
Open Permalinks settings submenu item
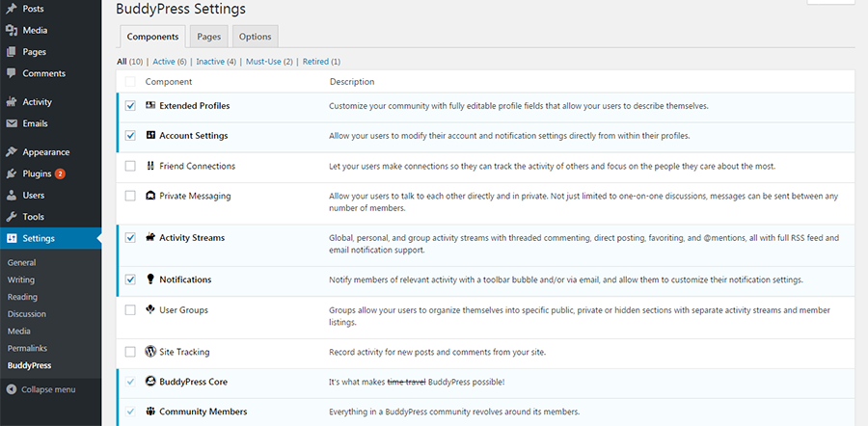pyautogui.click(x=27, y=349)
